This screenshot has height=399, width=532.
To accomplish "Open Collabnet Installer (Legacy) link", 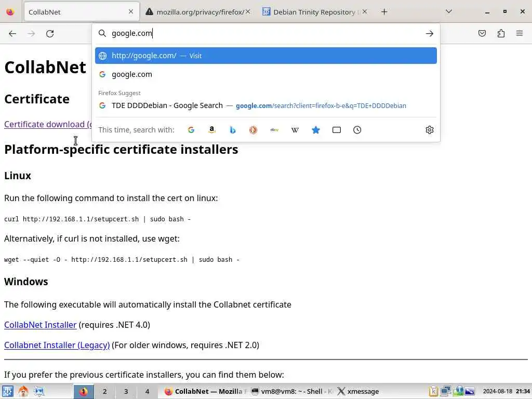I will (x=57, y=345).
